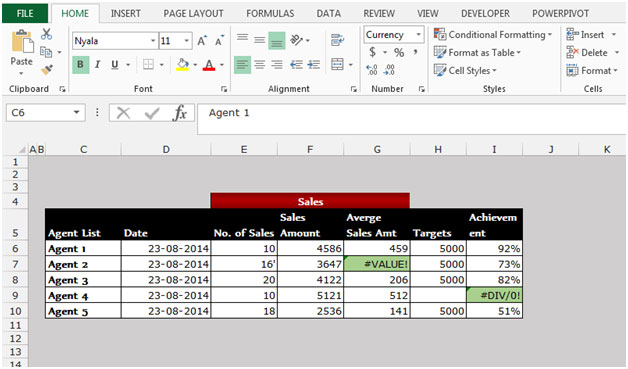
Task: Click the Increase Indent icon
Action: click(x=314, y=65)
